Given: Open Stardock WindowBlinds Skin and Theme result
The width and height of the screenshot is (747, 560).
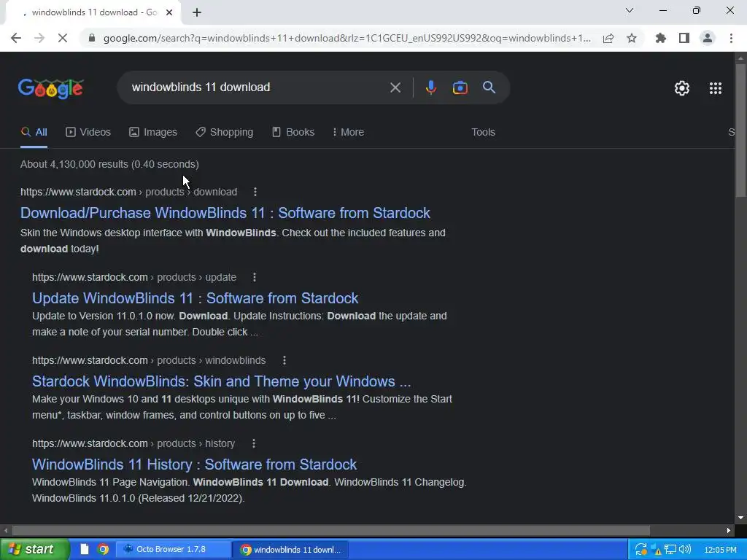Looking at the screenshot, I should click(x=222, y=381).
